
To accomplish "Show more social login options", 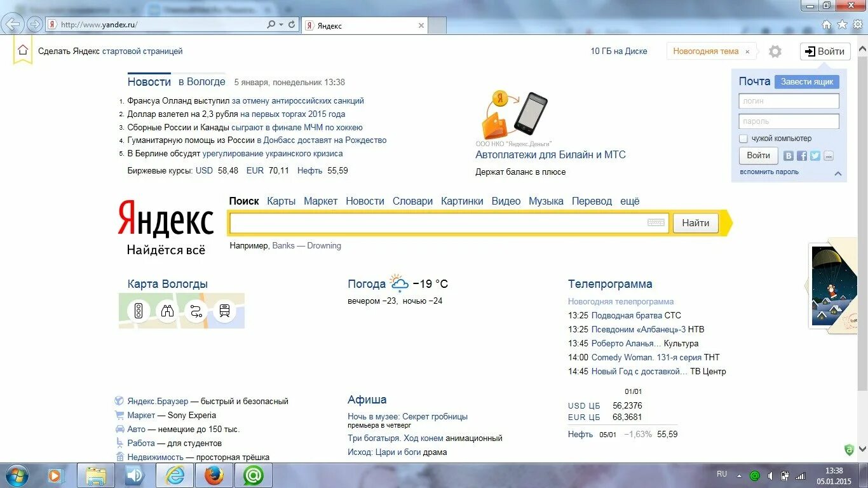I will pos(828,156).
